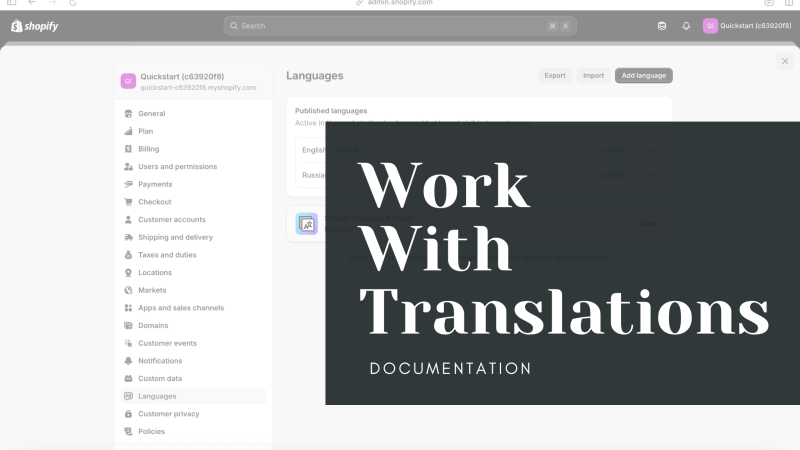The width and height of the screenshot is (800, 450).
Task: Click the Export button
Action: click(x=555, y=76)
